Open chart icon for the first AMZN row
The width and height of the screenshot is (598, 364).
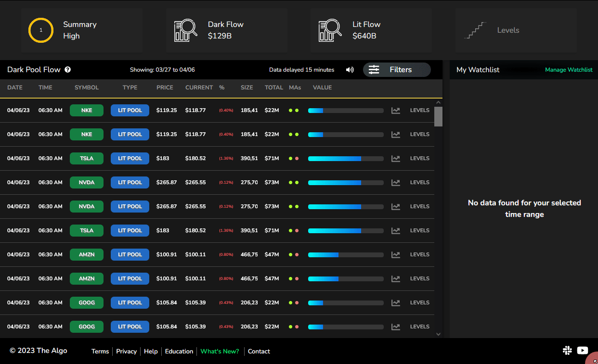click(x=396, y=254)
